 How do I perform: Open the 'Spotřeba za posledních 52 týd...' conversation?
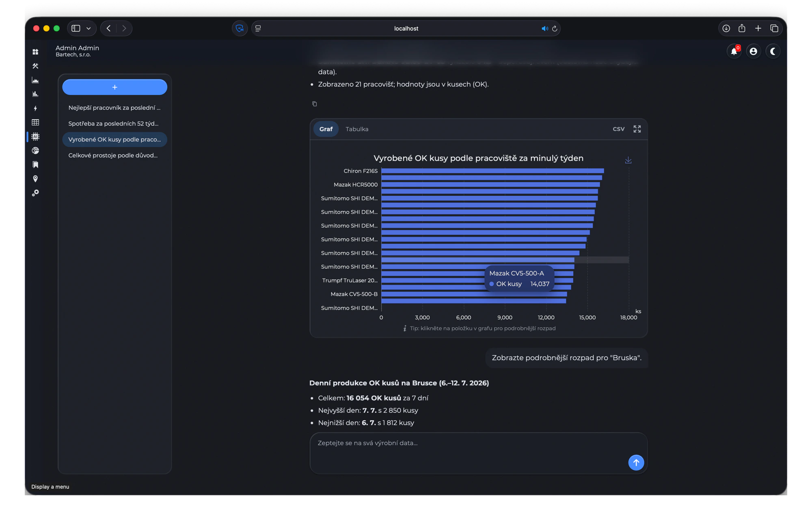point(114,123)
